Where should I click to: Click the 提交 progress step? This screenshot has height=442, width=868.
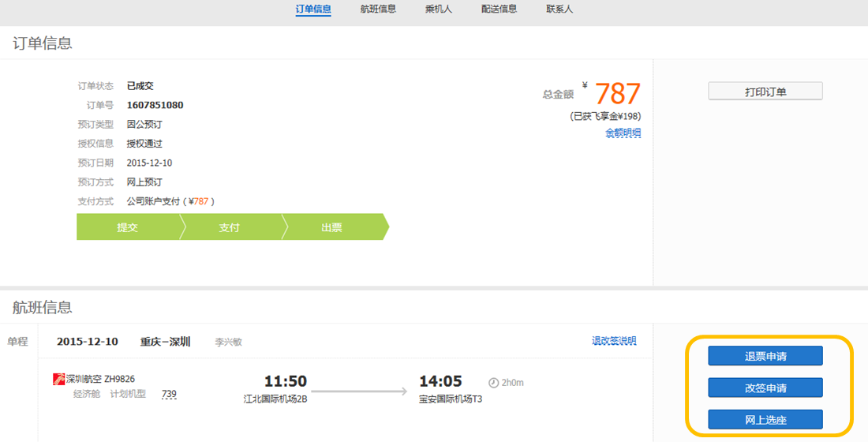(128, 227)
